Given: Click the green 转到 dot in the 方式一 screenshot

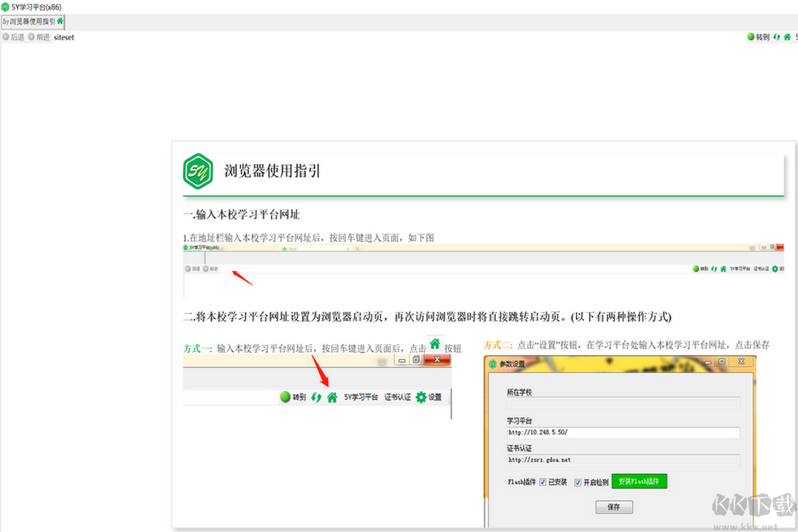Looking at the screenshot, I should (285, 397).
